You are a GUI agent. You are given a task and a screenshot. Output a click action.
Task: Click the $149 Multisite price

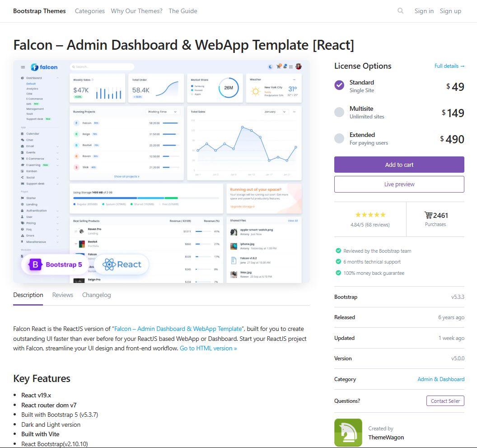pos(453,113)
